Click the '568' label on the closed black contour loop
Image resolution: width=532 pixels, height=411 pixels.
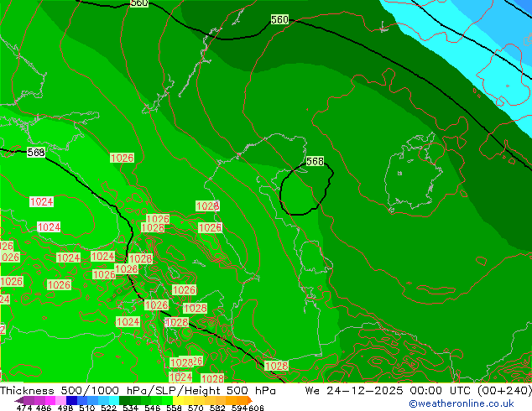315,161
